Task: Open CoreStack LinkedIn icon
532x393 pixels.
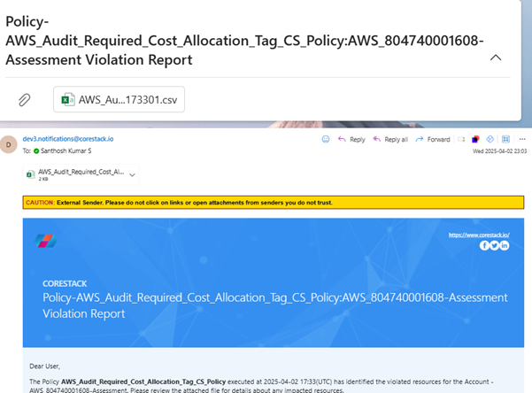Action: [x=505, y=245]
